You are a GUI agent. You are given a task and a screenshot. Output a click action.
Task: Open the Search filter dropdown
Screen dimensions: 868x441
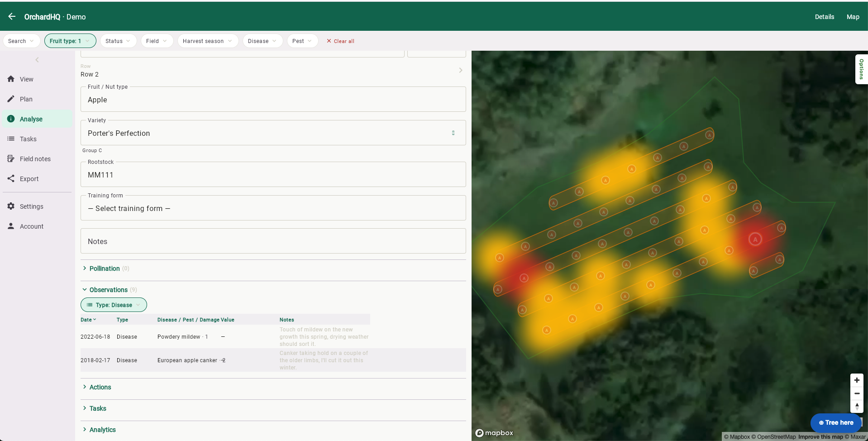(21, 41)
